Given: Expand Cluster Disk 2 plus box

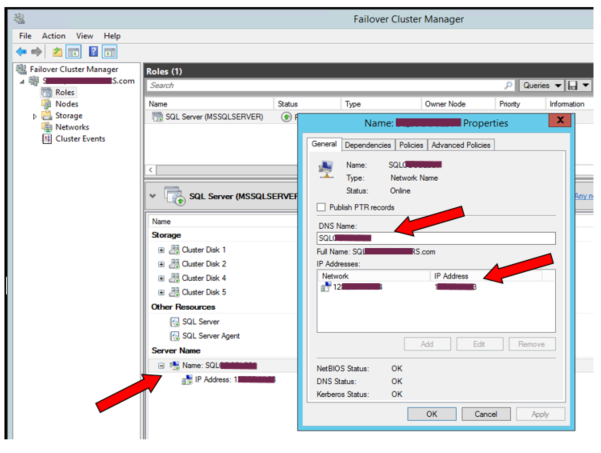Looking at the screenshot, I should (161, 264).
